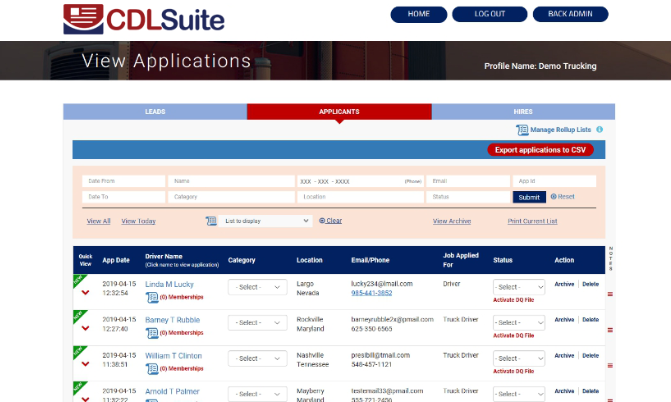Viewport: 671px width, 402px height.
Task: Delete William T Clinton's application
Action: (x=591, y=356)
